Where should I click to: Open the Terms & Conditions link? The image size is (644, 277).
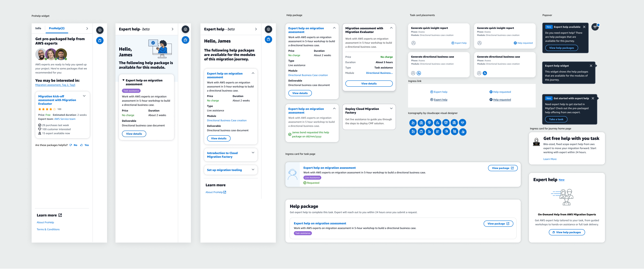(48, 229)
